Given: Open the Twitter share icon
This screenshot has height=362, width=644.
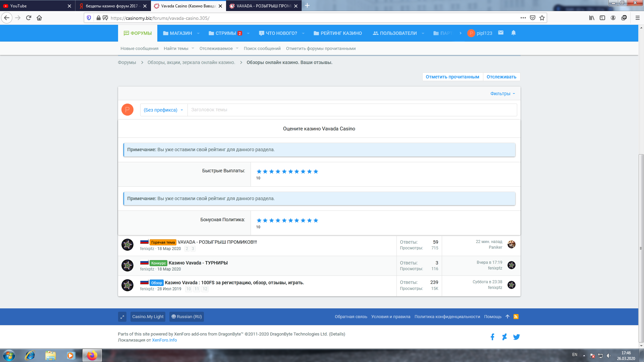Looking at the screenshot, I should pos(517,337).
